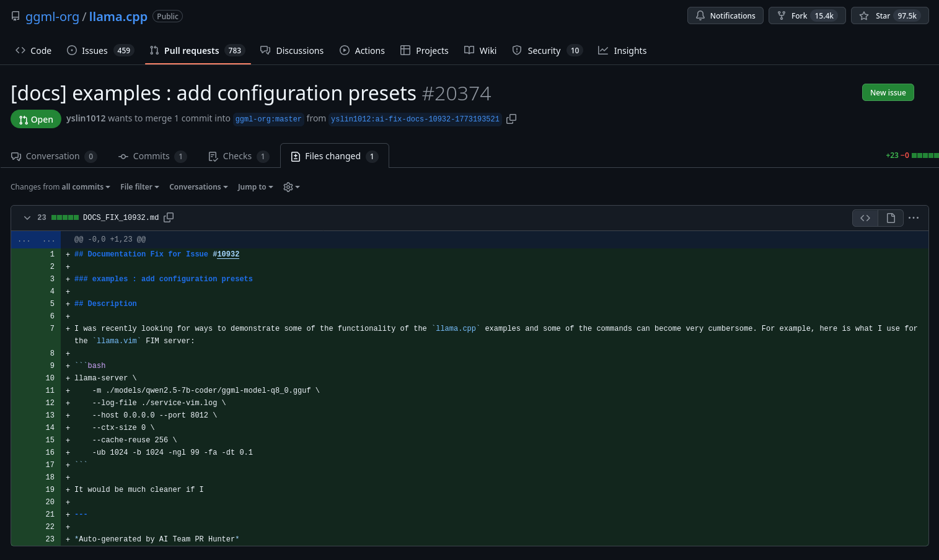Open the Security tab
The width and height of the screenshot is (939, 560).
pos(547,51)
